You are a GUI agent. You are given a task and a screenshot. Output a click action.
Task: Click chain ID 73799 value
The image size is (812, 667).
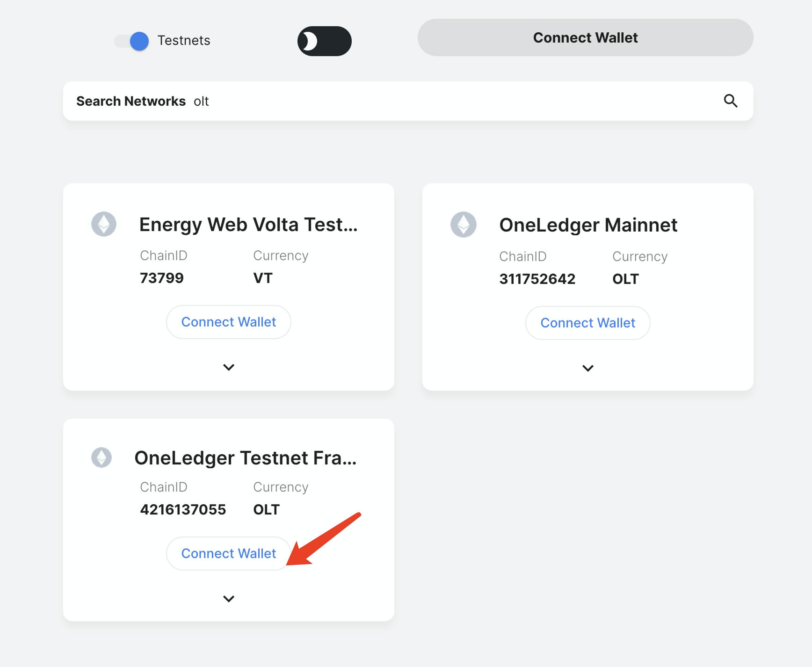coord(162,278)
